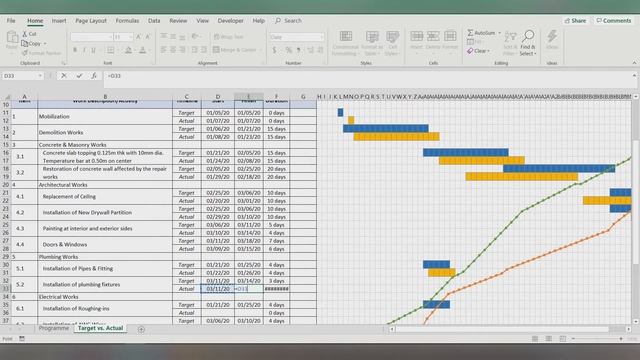Click the Orientation icon

pos(196,37)
